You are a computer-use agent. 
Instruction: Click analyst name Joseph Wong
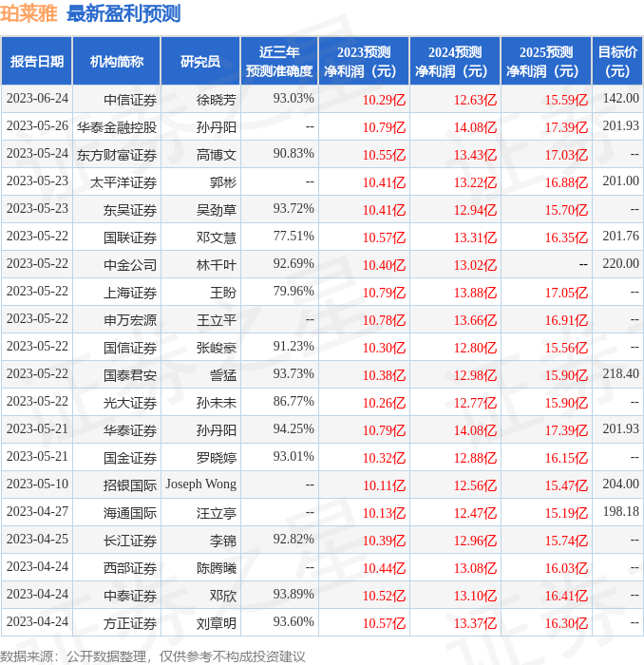tap(201, 484)
